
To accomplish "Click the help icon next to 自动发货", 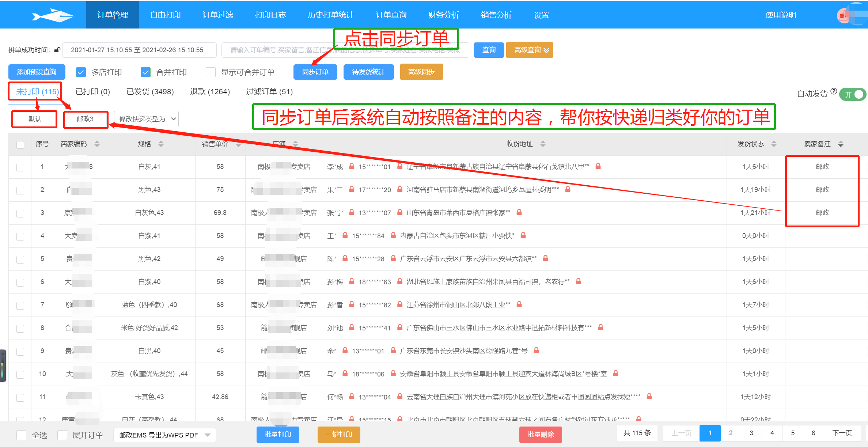I will coord(834,91).
